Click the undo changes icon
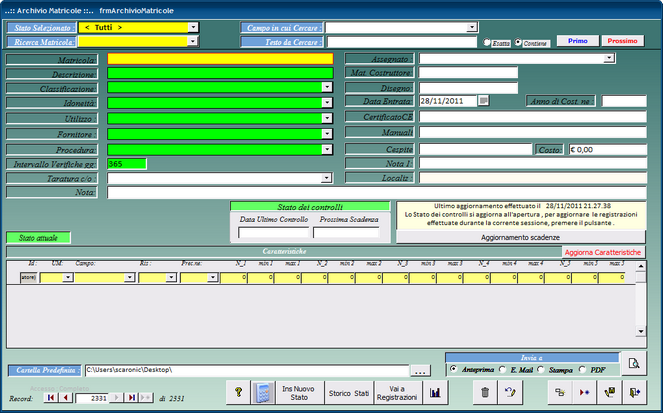Screen dimensions: 663x413 [510, 393]
